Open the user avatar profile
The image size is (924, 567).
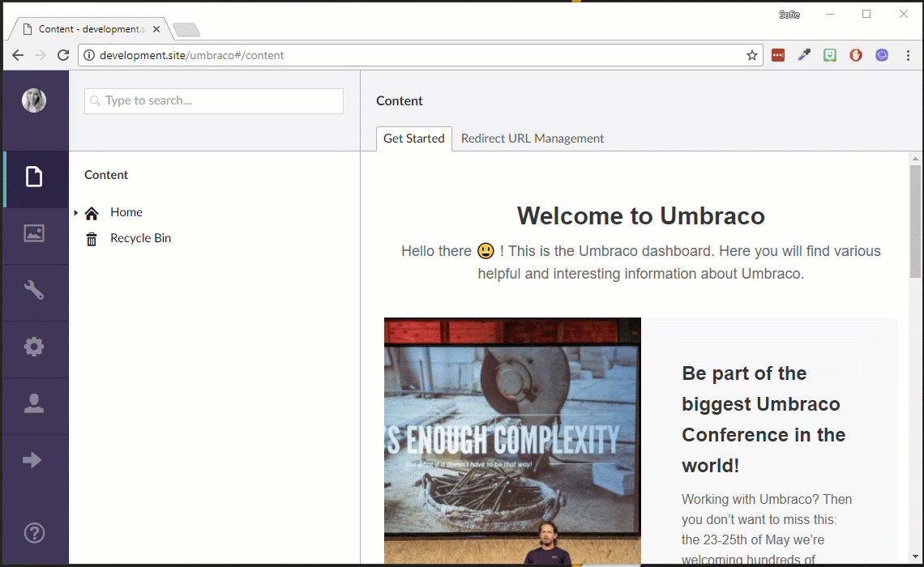(x=34, y=100)
